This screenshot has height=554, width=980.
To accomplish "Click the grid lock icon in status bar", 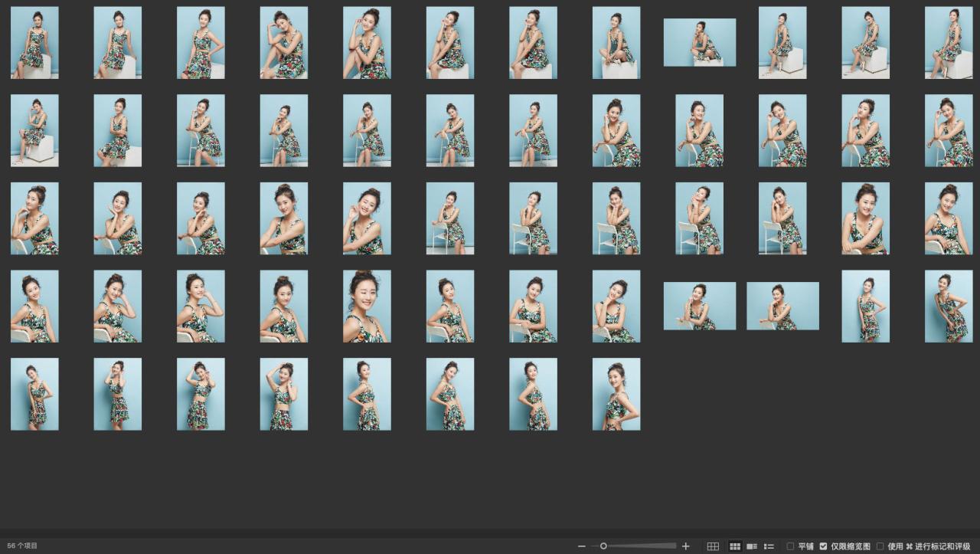I will point(713,546).
